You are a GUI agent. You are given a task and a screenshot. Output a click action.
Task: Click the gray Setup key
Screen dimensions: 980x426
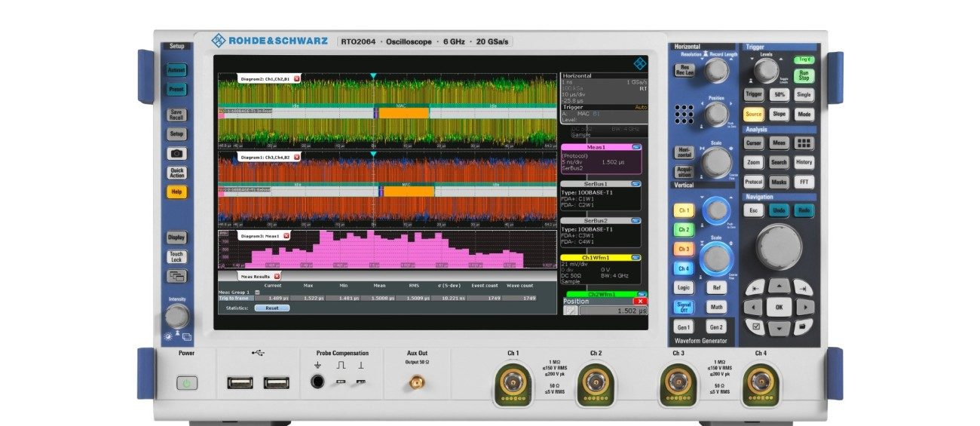pyautogui.click(x=176, y=134)
